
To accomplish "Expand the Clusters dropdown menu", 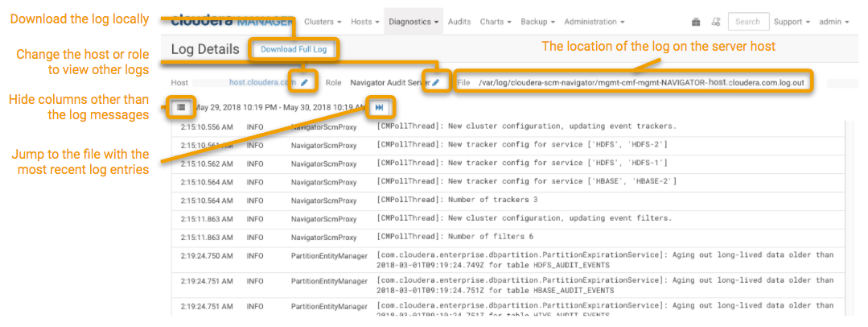I will click(x=323, y=22).
